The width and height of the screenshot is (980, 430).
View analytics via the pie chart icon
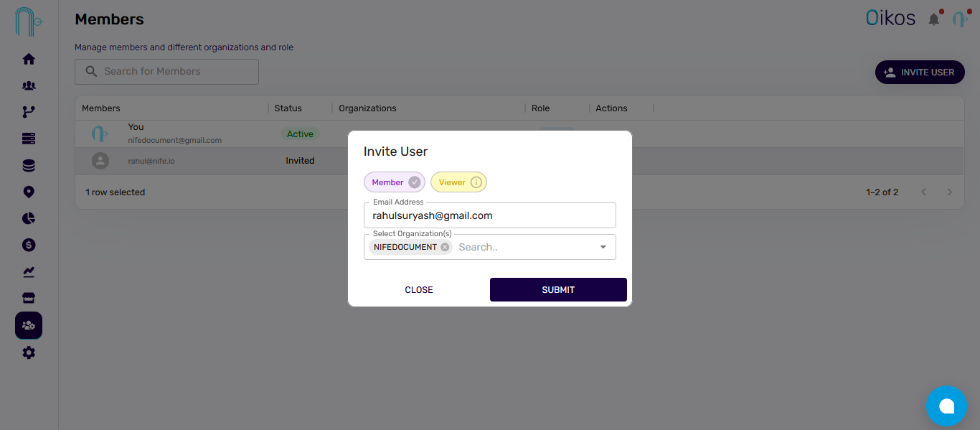(x=29, y=218)
